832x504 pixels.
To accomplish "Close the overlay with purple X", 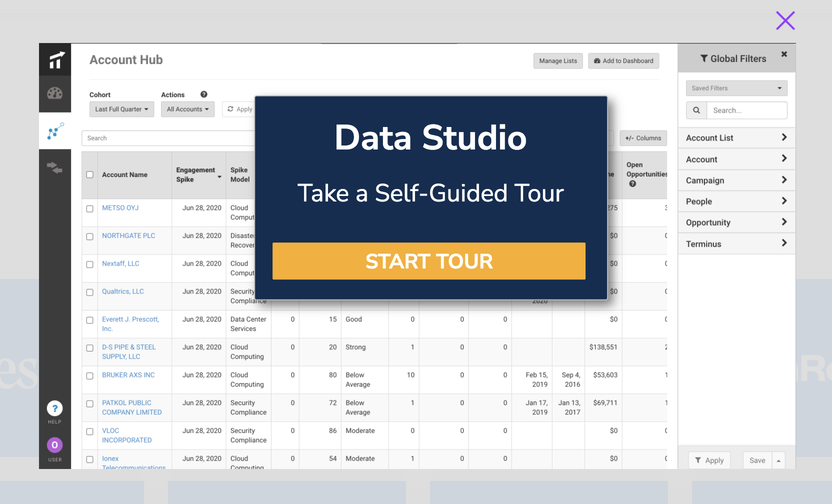I will pos(785,20).
